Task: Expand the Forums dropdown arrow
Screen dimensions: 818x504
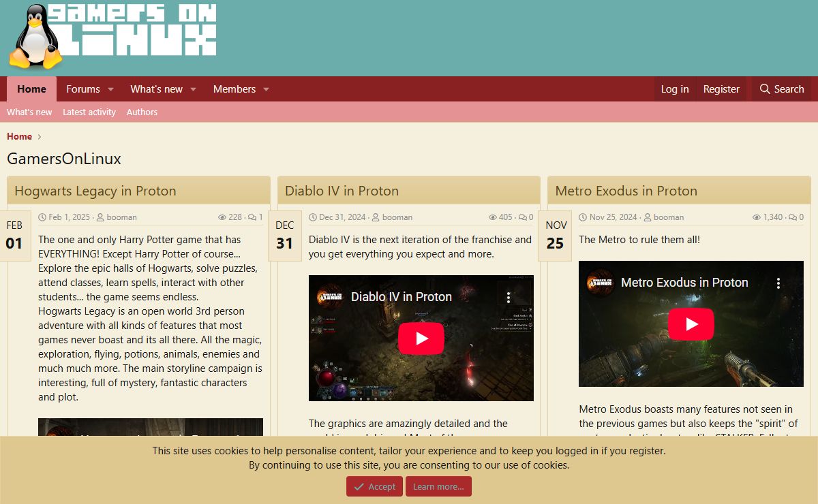Action: pyautogui.click(x=110, y=89)
